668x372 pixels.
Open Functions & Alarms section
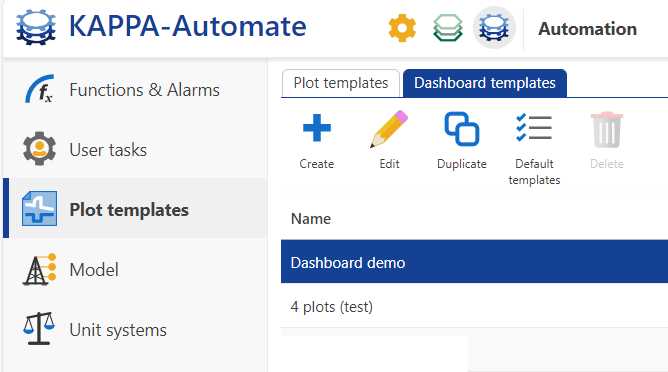[135, 90]
